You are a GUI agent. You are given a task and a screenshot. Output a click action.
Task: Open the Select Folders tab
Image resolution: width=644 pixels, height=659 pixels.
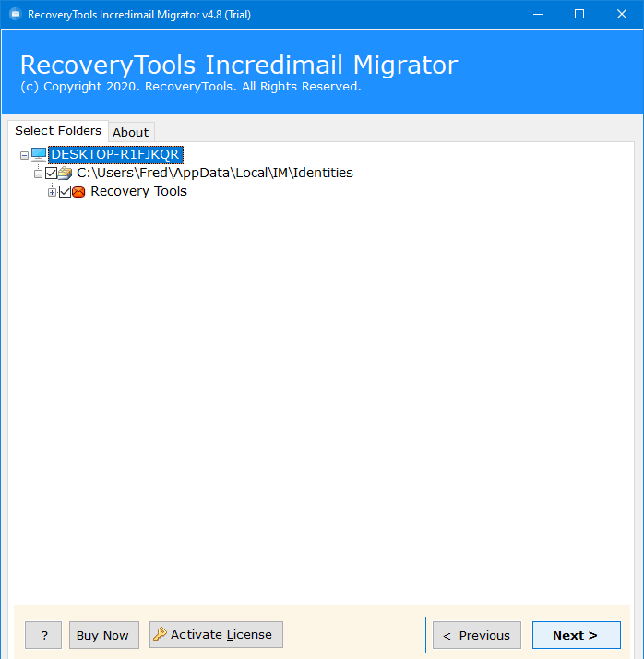(x=58, y=131)
